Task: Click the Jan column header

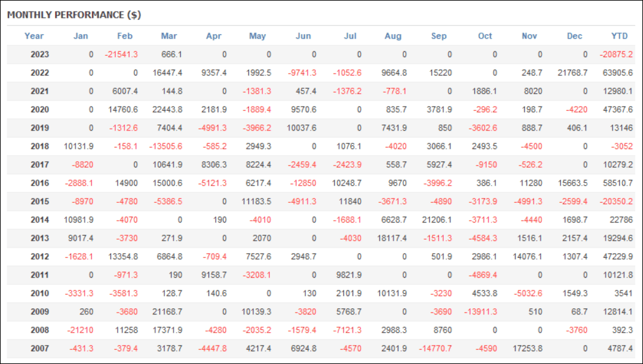Action: (x=81, y=36)
